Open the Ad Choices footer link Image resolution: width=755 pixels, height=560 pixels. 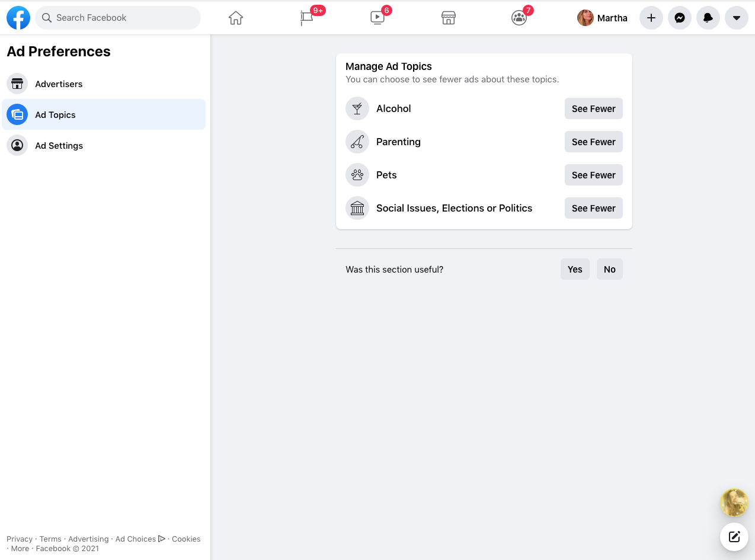140,539
